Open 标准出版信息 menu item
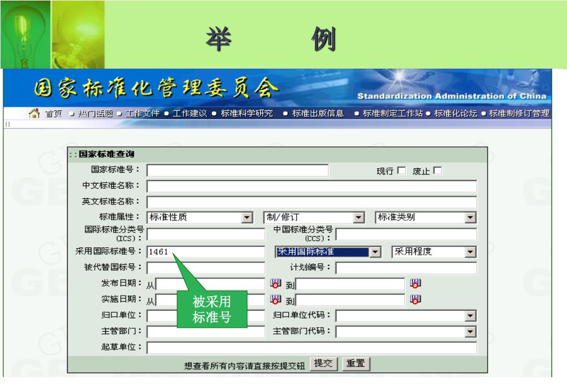Viewport: 567px width, 392px height. point(318,114)
